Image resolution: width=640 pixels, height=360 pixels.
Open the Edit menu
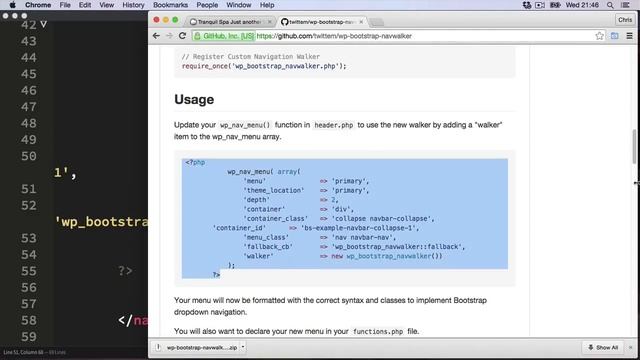(x=85, y=5)
